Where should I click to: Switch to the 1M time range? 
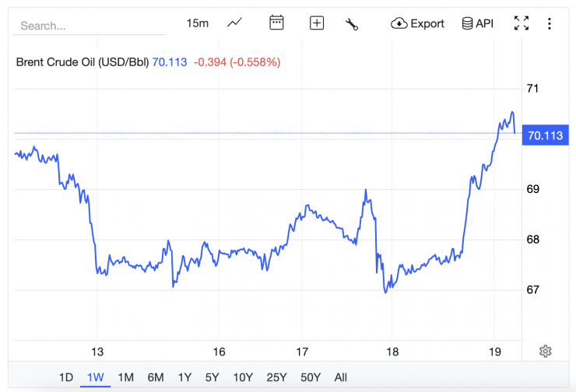coord(125,377)
